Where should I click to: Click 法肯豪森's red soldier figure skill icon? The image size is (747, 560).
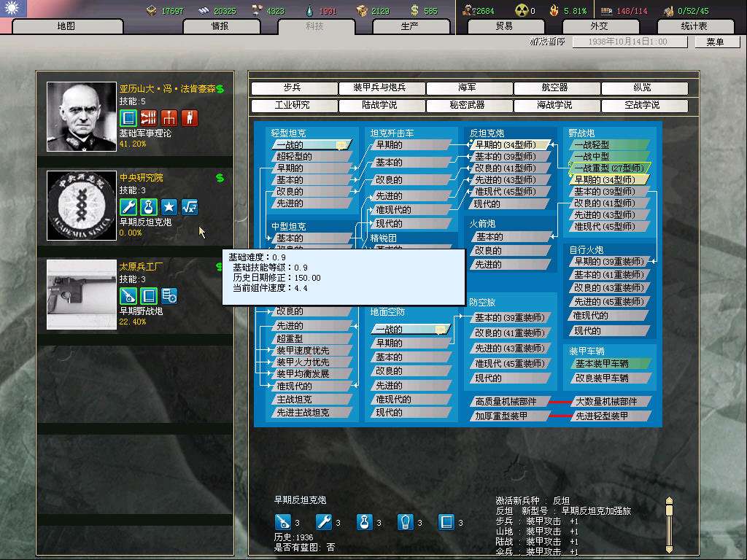coord(190,118)
